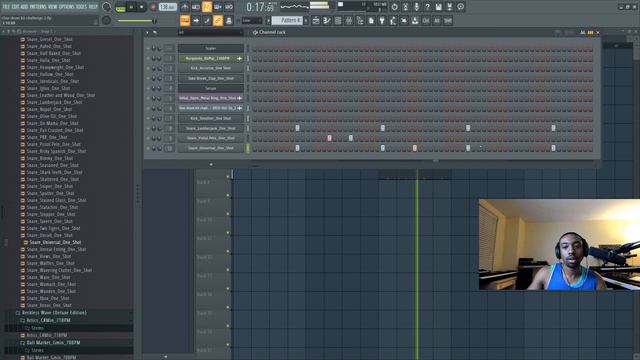This screenshot has width=640, height=360.
Task: Click the tempo tapper icon
Action: click(393, 20)
